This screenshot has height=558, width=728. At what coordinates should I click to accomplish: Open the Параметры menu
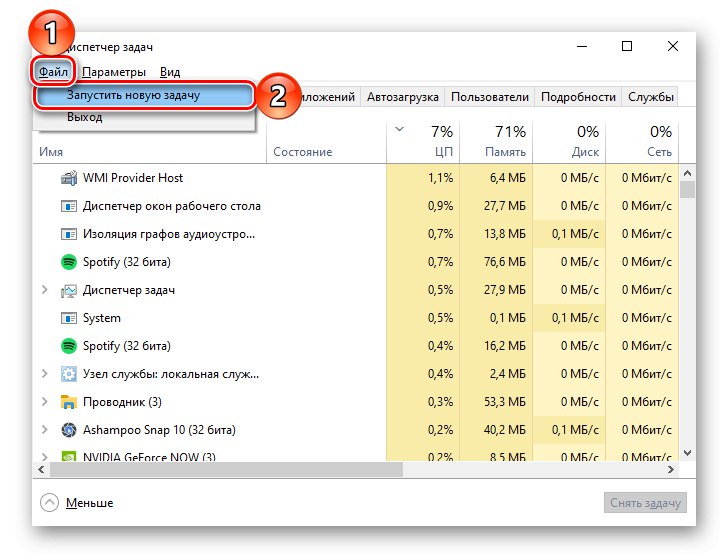tap(114, 72)
